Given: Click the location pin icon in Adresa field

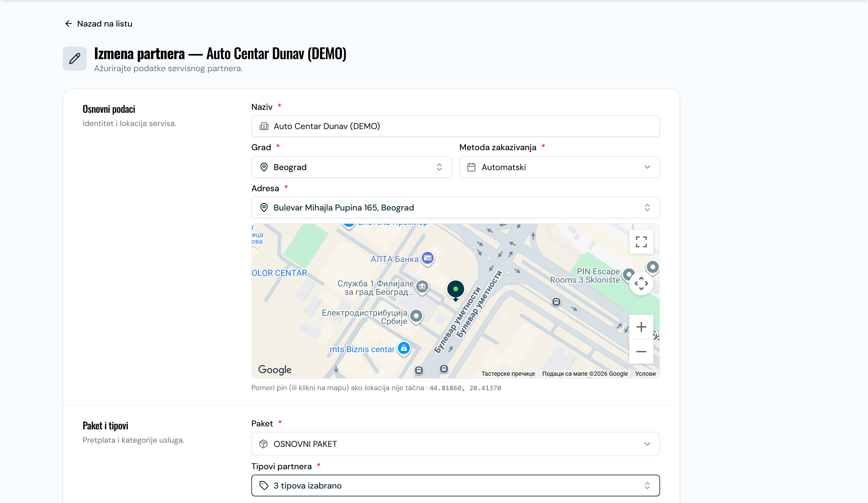Looking at the screenshot, I should [x=264, y=207].
